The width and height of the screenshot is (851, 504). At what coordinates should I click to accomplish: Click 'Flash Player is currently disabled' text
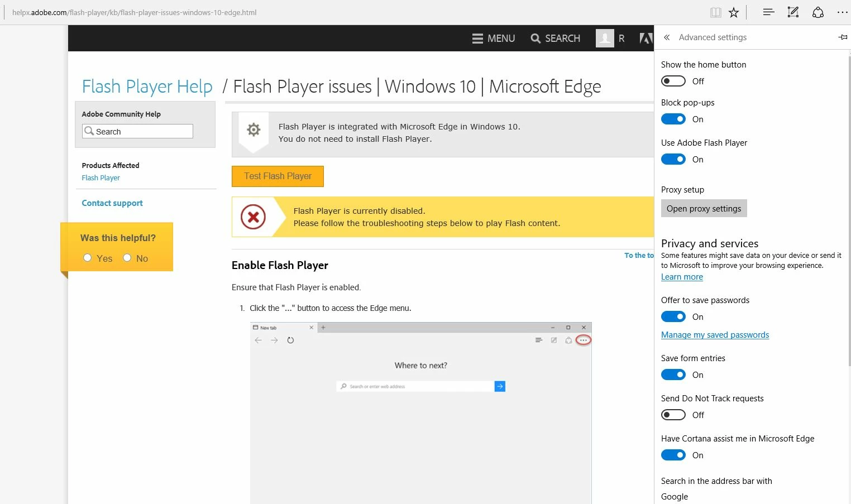[359, 211]
